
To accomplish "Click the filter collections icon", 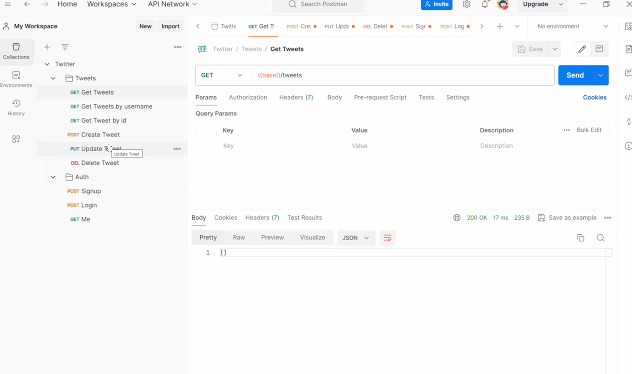I will click(64, 47).
